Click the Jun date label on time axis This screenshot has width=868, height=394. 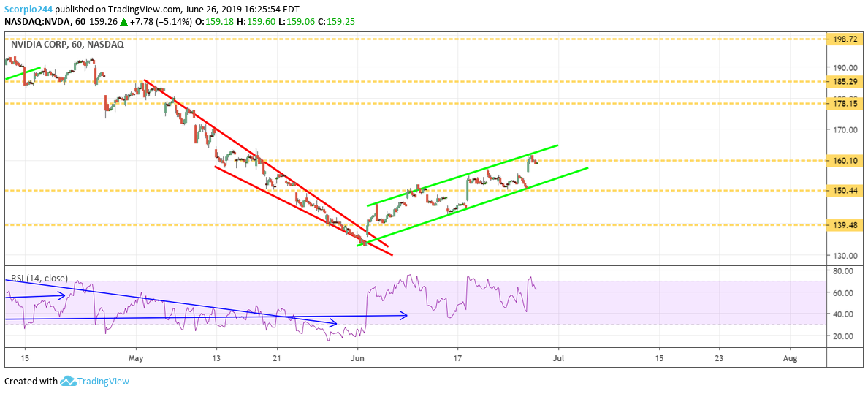(358, 358)
